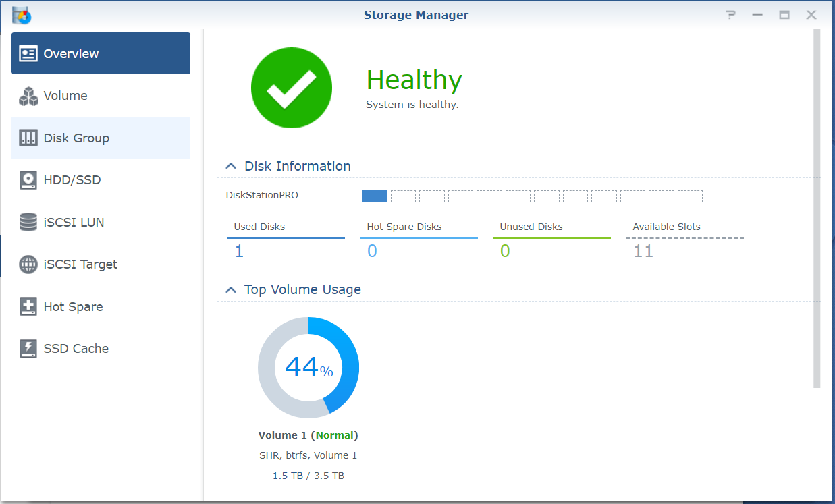Click the 44% volume usage donut chart
The image size is (835, 504).
tap(308, 368)
